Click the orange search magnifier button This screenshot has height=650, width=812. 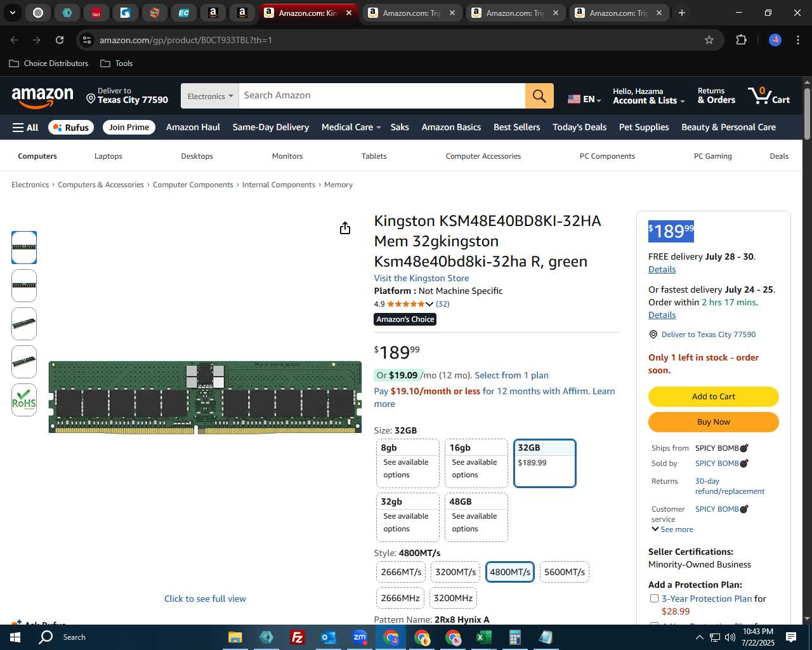pos(539,96)
